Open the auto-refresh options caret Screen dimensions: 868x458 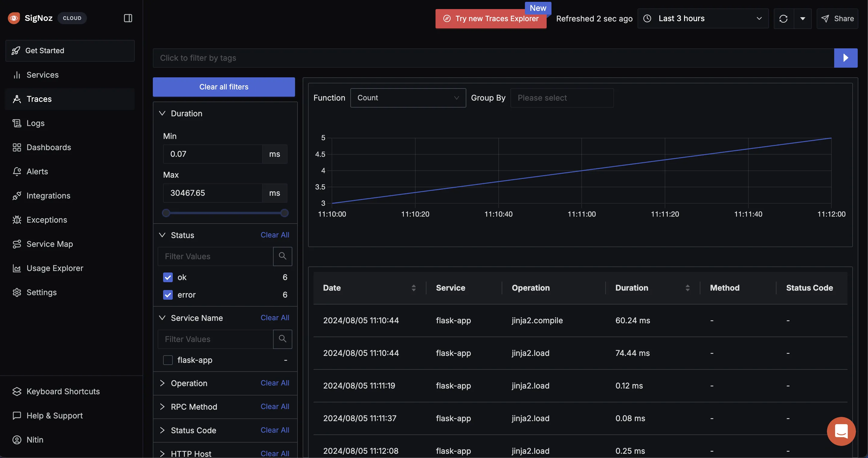click(803, 18)
